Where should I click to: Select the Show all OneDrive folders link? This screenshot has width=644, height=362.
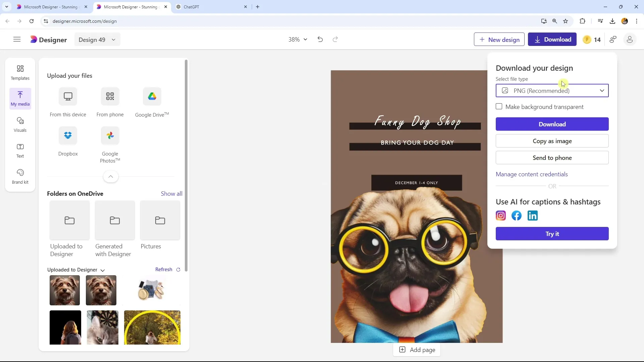[x=171, y=193]
